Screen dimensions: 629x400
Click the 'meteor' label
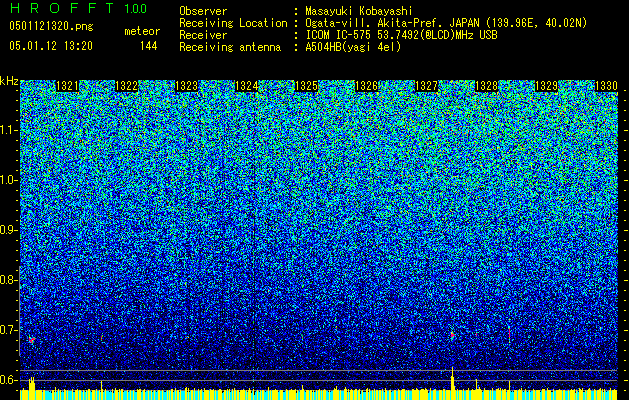(142, 31)
